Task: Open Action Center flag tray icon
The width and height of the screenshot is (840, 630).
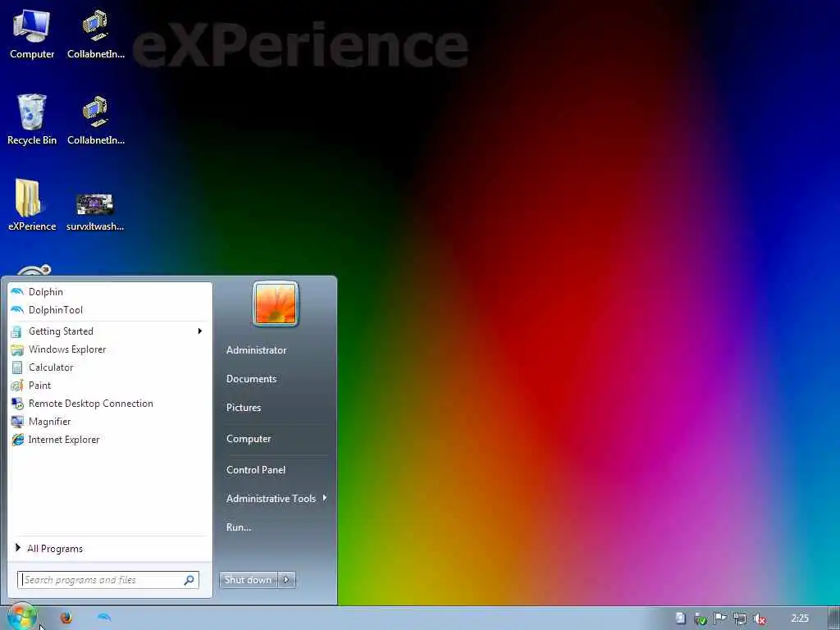Action: (720, 619)
